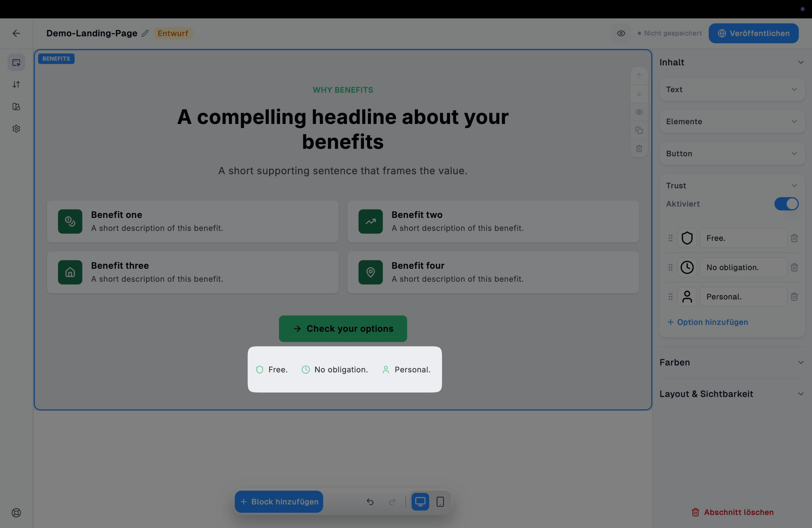Open the design theme icon in left sidebar

pos(16,107)
